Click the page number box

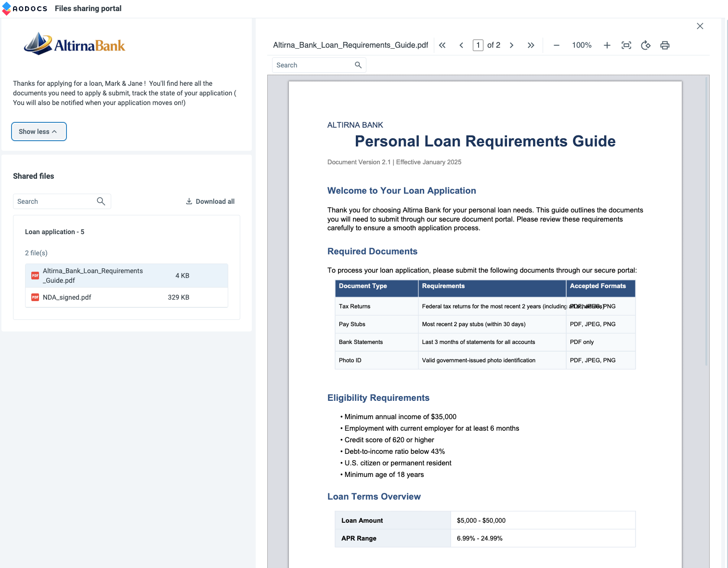[478, 45]
